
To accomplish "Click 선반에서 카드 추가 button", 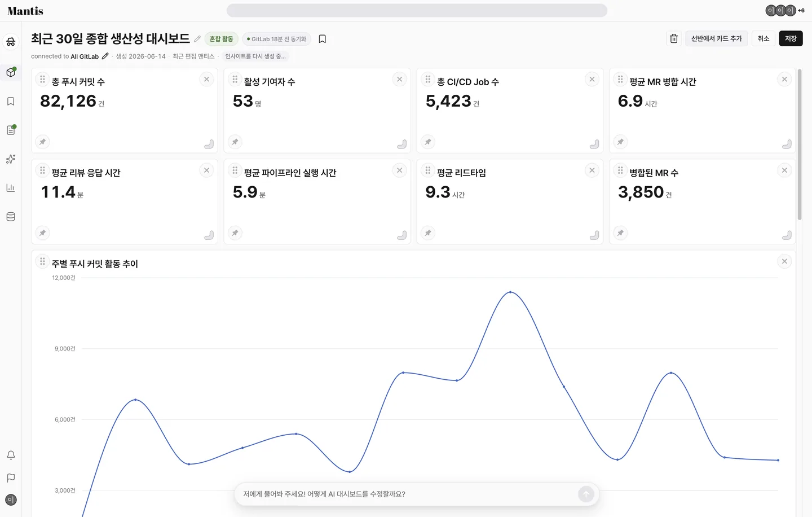I will pos(717,38).
